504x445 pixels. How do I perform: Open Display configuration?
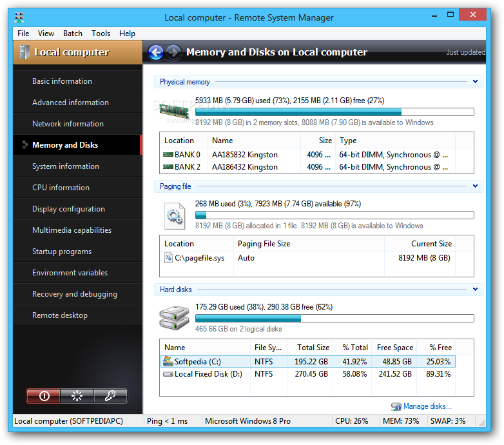(77, 209)
